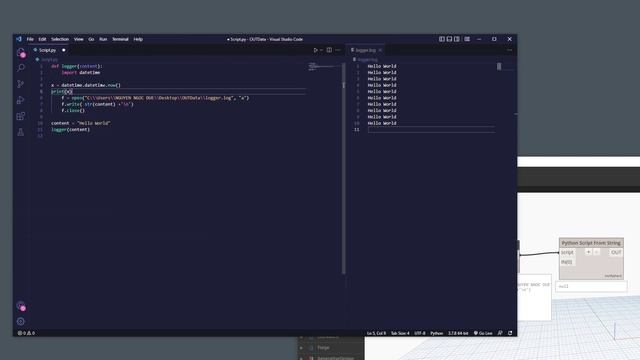The image size is (640, 360).
Task: Open the Selection menu
Action: 60,39
